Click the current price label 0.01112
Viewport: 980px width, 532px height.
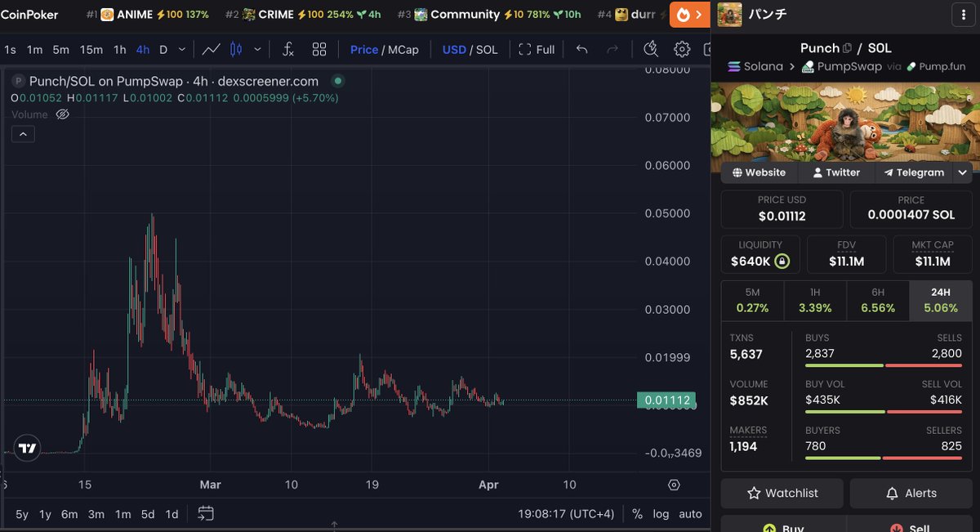click(x=668, y=400)
